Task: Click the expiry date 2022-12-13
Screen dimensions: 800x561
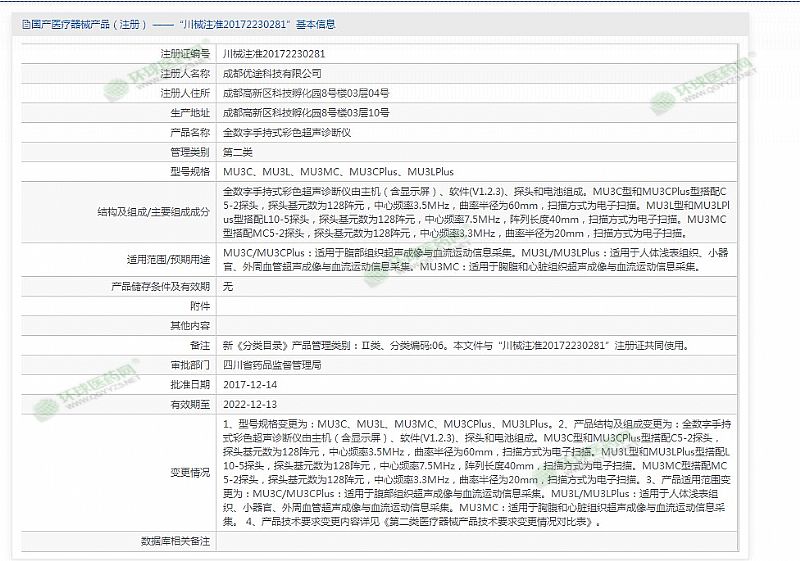Action: tap(250, 405)
